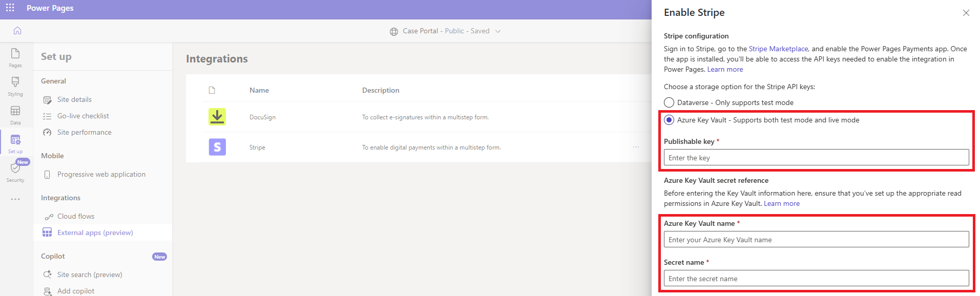Click the Go-live checklist icon

(47, 116)
